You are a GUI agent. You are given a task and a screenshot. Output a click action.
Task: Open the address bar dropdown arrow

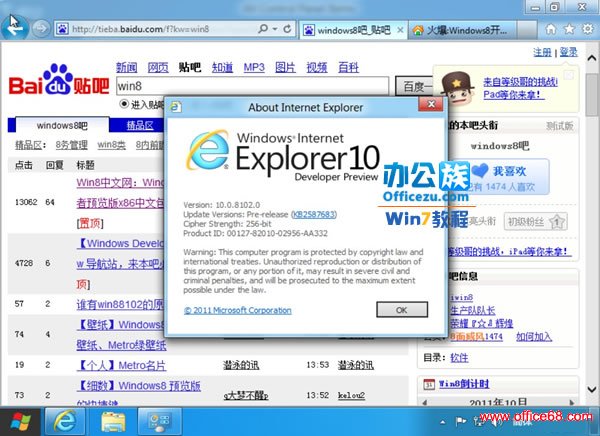point(275,29)
